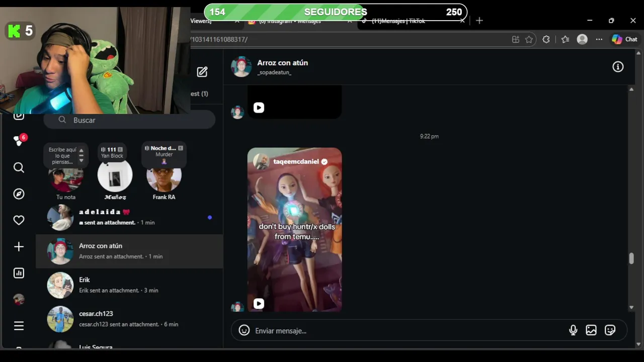Open the Arroz con atún chat header name
Image resolution: width=644 pixels, height=362 pixels.
[x=282, y=63]
